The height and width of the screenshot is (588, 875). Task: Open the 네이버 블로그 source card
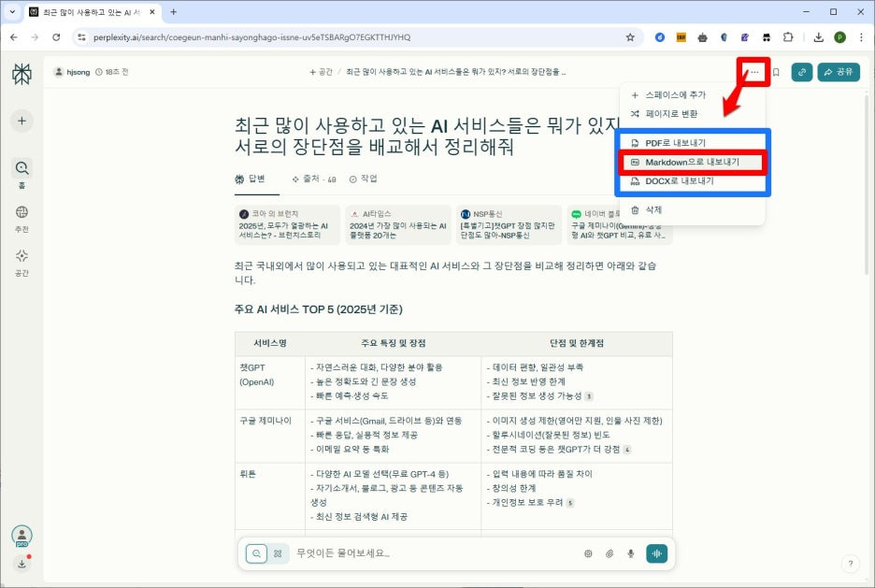[x=619, y=224]
